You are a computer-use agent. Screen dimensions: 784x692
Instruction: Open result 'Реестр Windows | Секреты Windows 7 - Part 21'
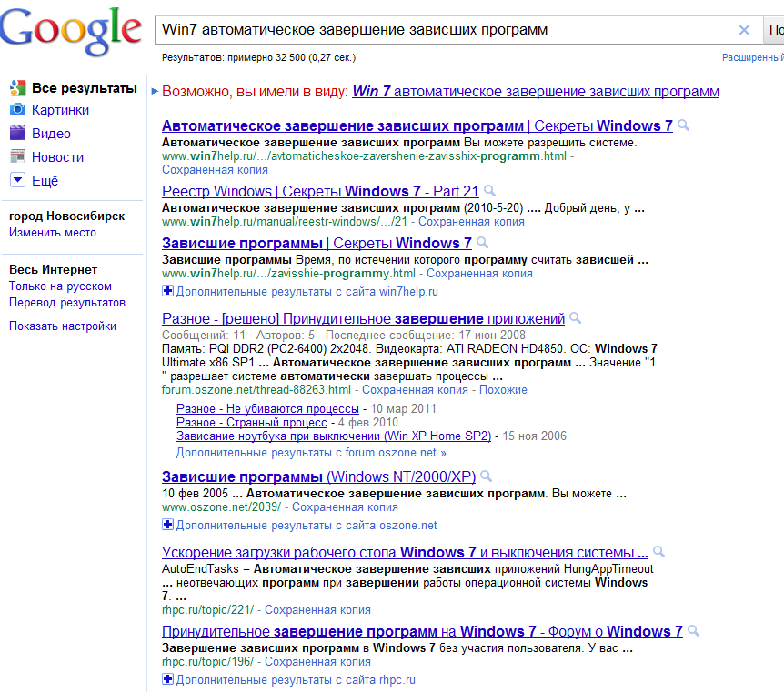click(320, 191)
